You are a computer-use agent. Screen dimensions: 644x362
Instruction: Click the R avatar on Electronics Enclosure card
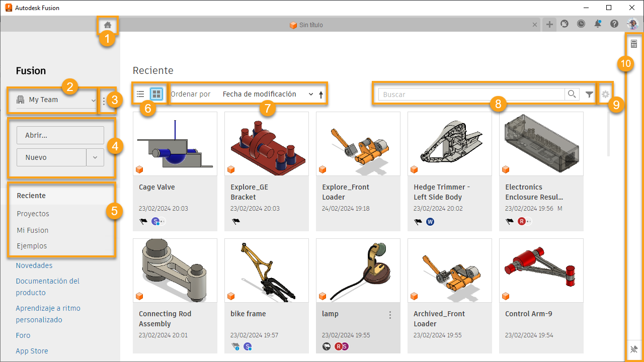(522, 221)
